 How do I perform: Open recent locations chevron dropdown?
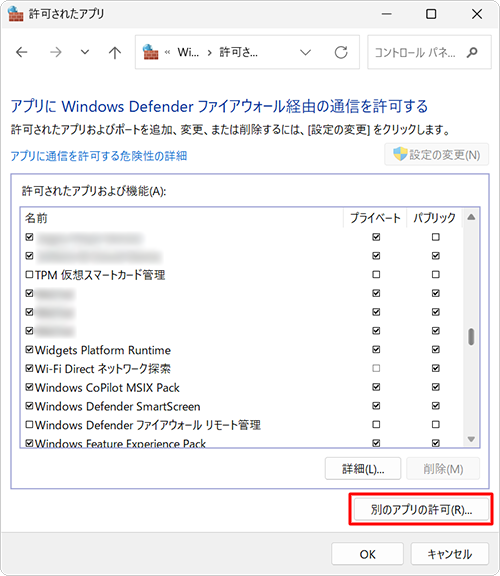[x=85, y=52]
